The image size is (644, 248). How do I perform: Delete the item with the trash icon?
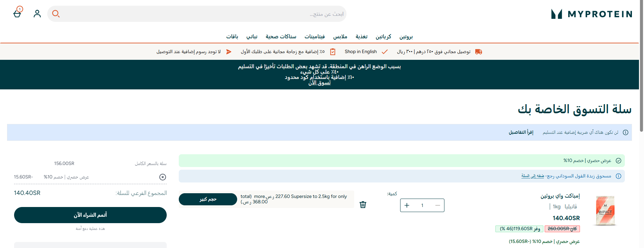click(x=363, y=205)
